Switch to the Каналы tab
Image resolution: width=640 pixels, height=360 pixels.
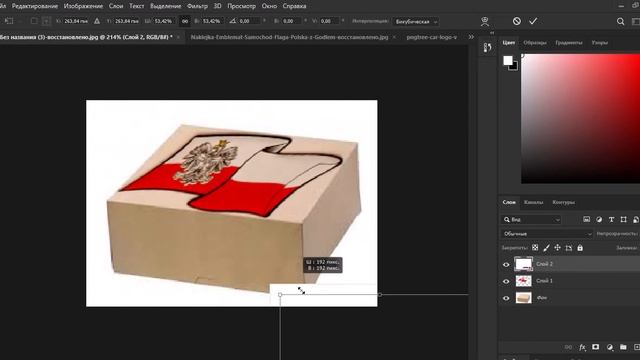[x=533, y=202]
